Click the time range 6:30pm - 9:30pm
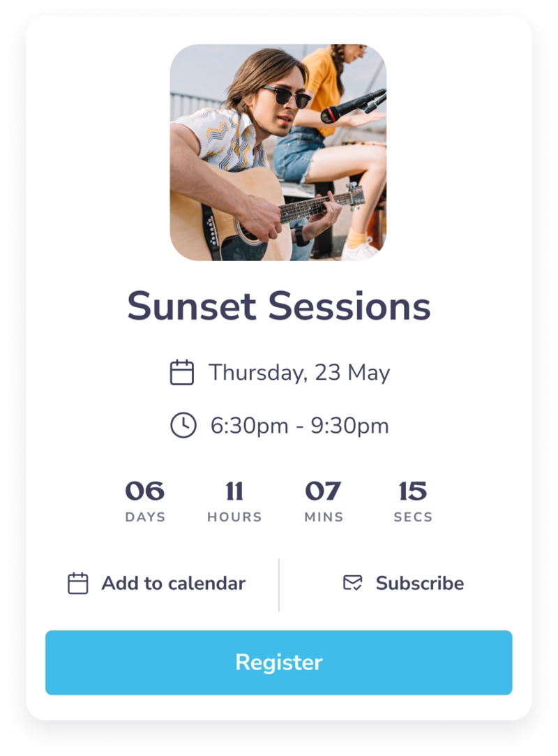This screenshot has height=756, width=558. [299, 423]
